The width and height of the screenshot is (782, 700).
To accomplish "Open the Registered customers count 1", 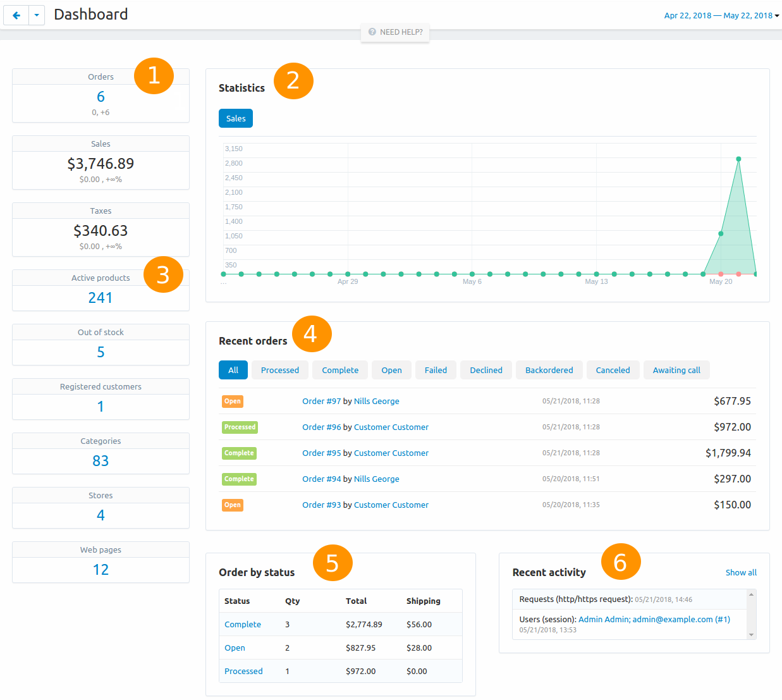I will [x=101, y=407].
